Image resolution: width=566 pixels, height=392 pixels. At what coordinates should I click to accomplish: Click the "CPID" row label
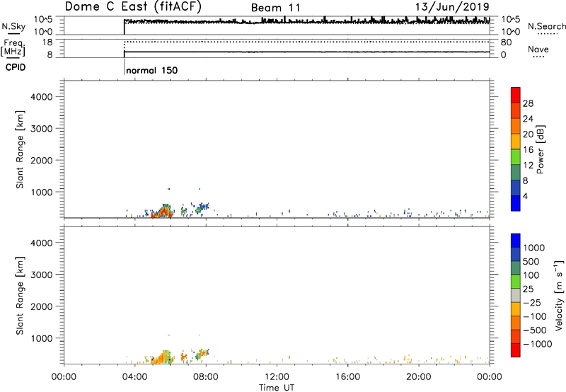click(15, 67)
